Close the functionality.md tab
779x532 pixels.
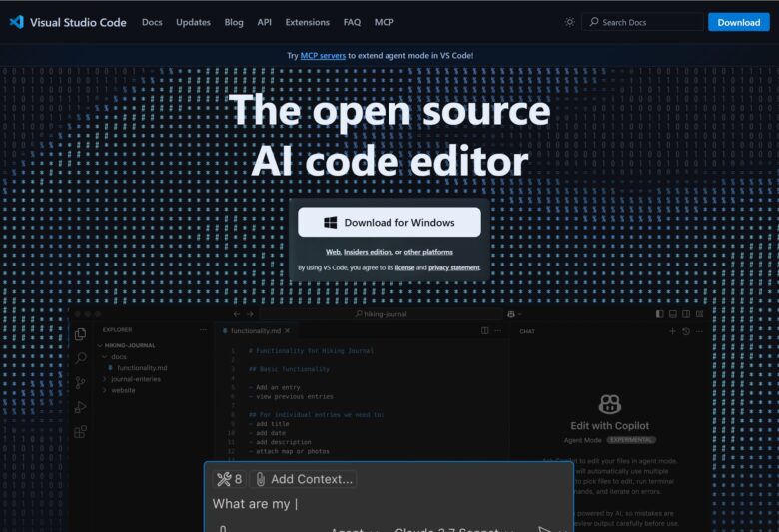(288, 330)
